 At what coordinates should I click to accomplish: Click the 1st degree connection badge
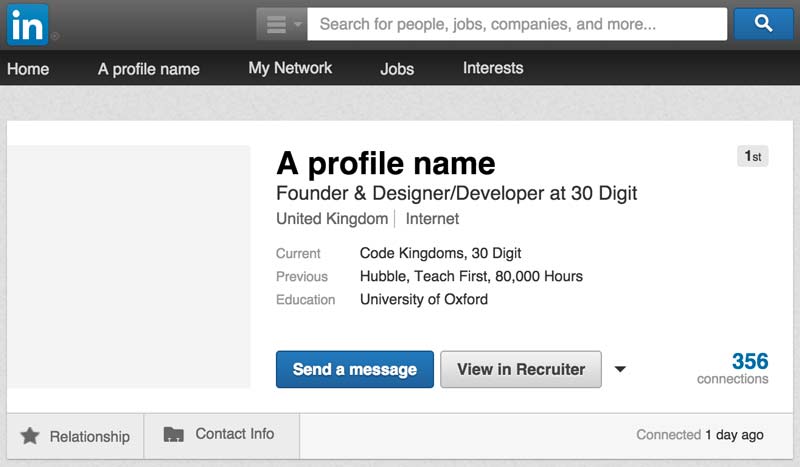tap(753, 156)
